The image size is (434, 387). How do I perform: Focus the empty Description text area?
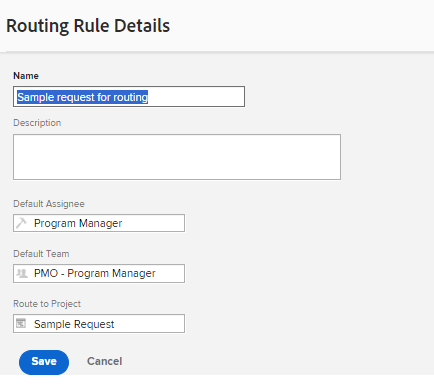177,157
